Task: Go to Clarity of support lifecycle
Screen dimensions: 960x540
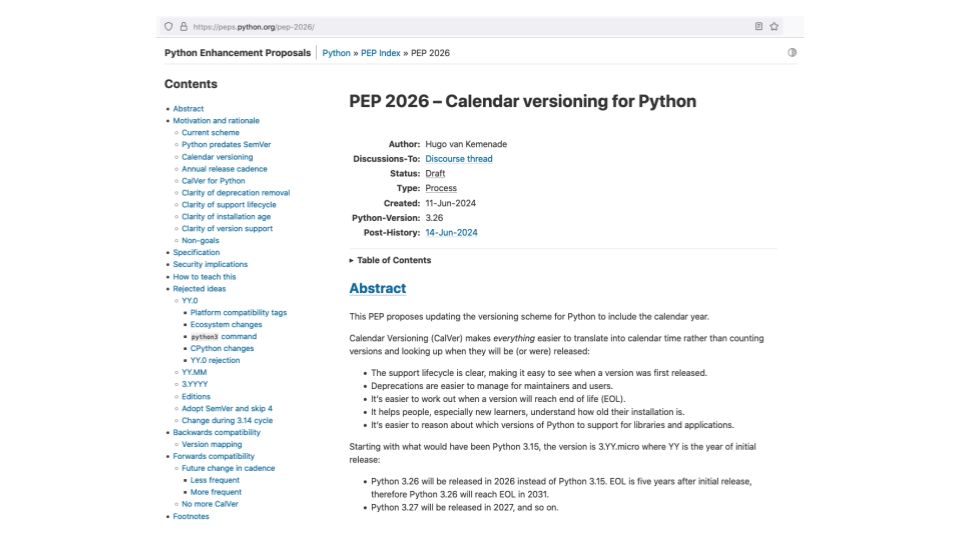Action: coord(228,204)
